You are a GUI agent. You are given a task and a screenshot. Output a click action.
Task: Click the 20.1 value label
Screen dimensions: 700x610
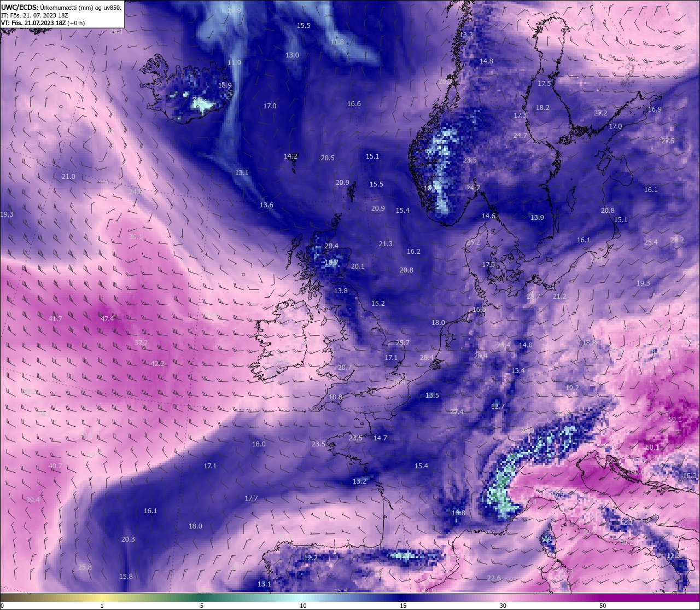pyautogui.click(x=358, y=266)
